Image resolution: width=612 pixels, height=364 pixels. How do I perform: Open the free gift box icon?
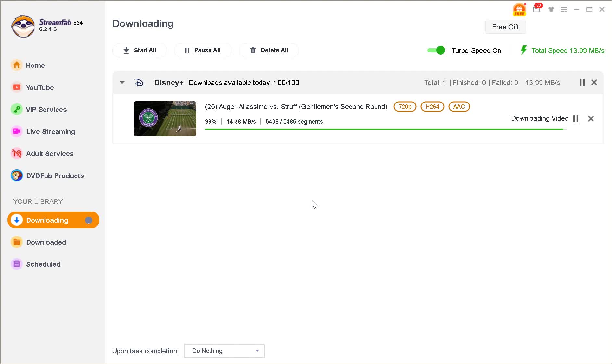click(x=519, y=9)
